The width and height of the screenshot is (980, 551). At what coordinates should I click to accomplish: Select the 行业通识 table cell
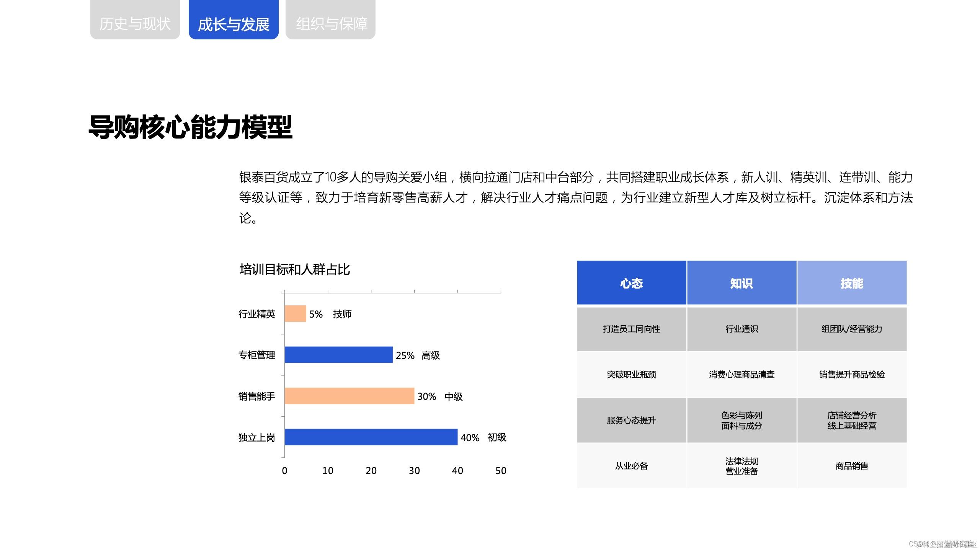tap(742, 329)
